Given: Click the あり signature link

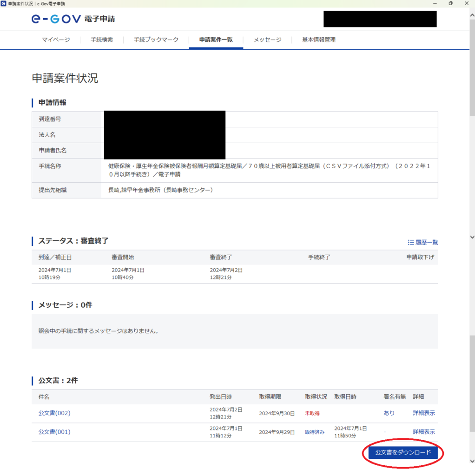Looking at the screenshot, I should coord(389,413).
